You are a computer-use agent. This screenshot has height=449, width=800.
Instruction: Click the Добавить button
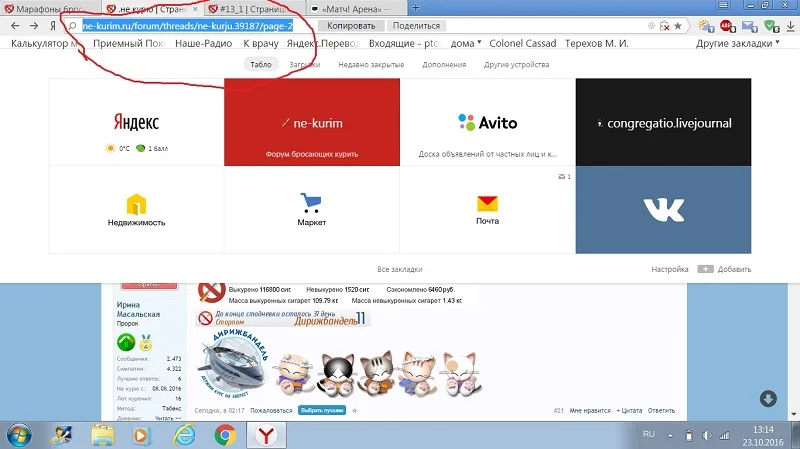click(724, 269)
